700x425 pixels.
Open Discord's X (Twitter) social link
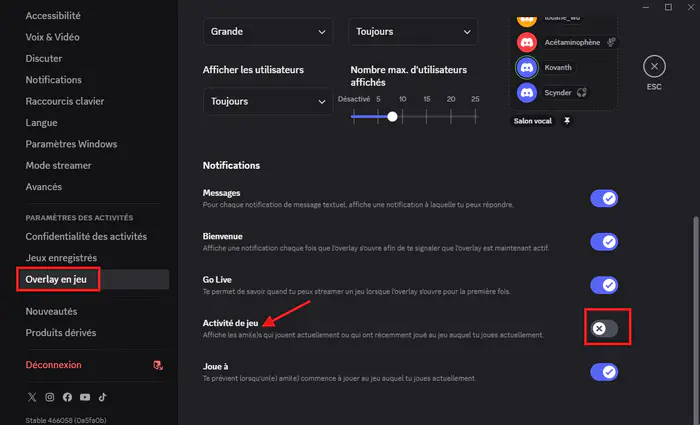pos(32,397)
